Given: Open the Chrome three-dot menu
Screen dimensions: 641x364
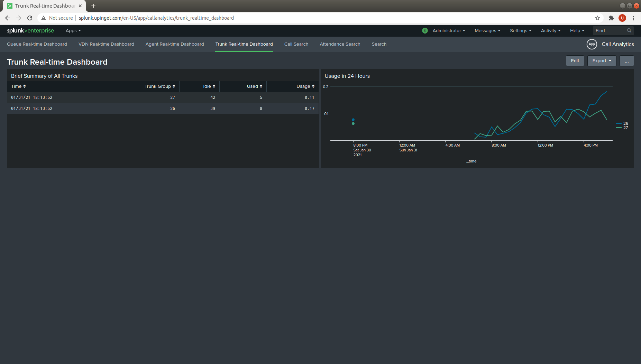Looking at the screenshot, I should pyautogui.click(x=633, y=18).
